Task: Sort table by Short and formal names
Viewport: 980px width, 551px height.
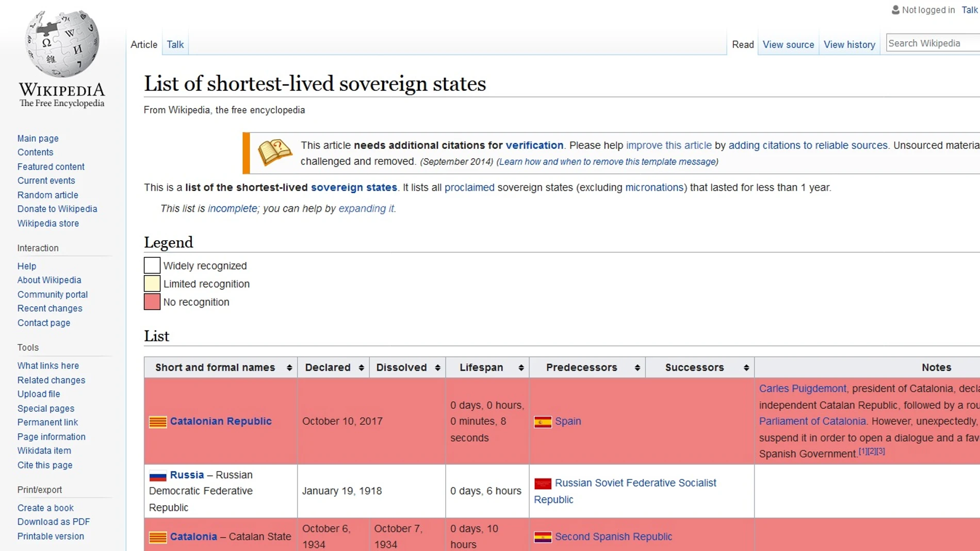Action: point(289,368)
